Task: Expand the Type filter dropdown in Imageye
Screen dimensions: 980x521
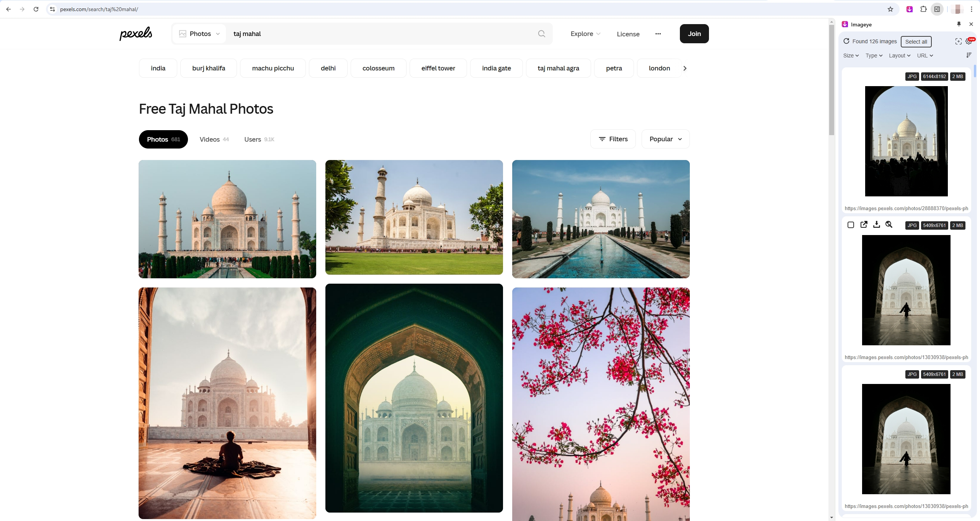Action: point(874,56)
